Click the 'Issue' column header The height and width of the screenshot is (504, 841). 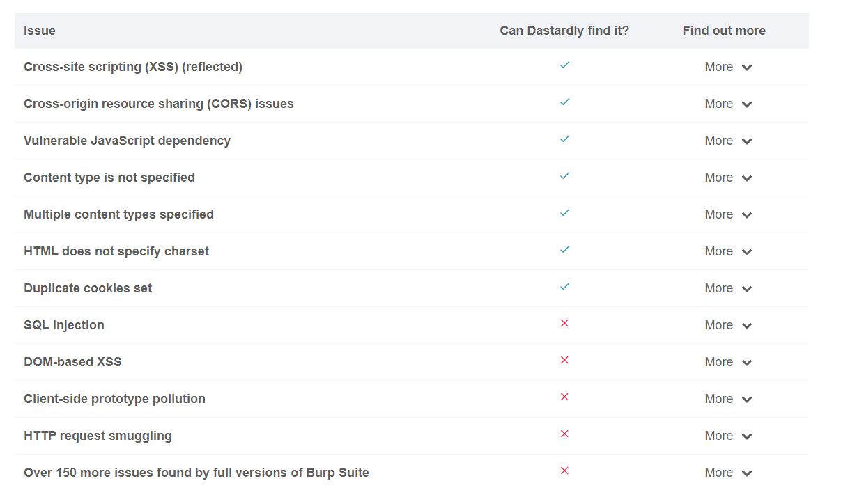pos(40,31)
